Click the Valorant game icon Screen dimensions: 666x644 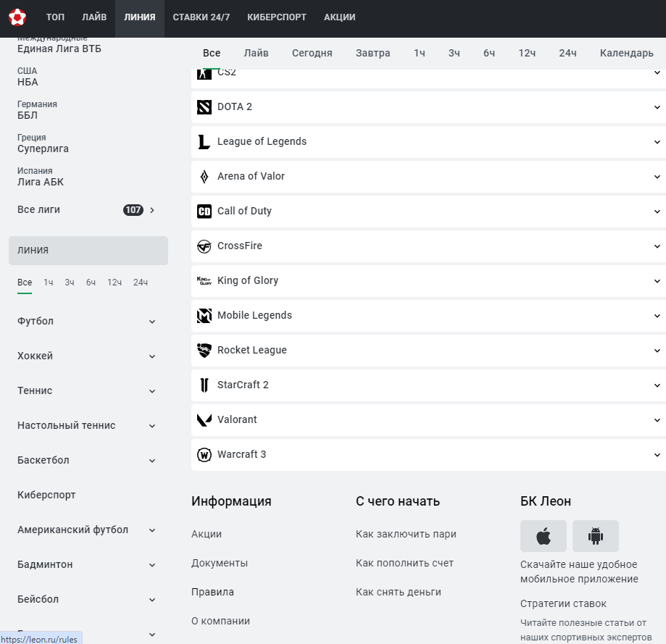coord(204,420)
